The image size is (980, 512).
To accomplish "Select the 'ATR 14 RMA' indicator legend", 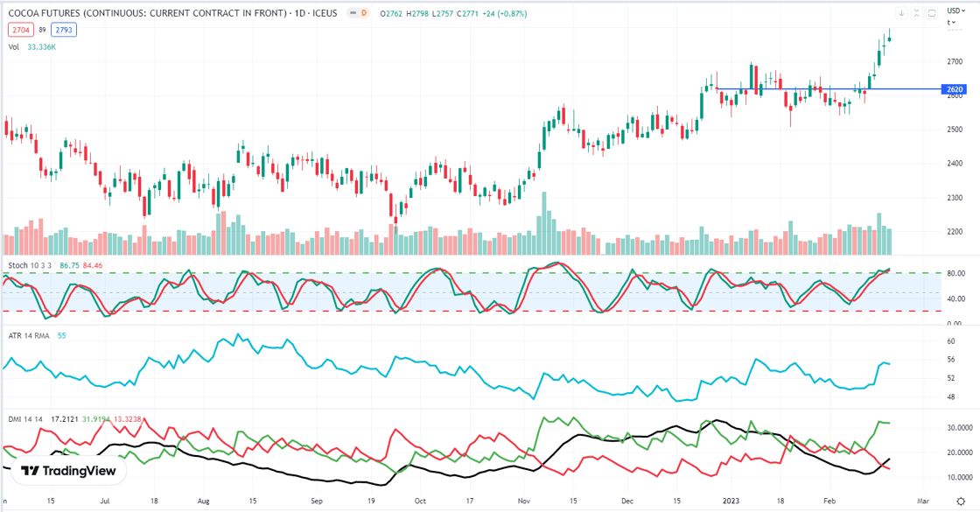I will tap(29, 336).
